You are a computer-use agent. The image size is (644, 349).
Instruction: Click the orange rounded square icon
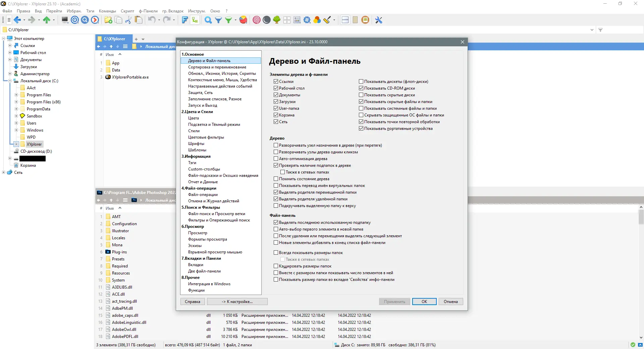(x=365, y=20)
